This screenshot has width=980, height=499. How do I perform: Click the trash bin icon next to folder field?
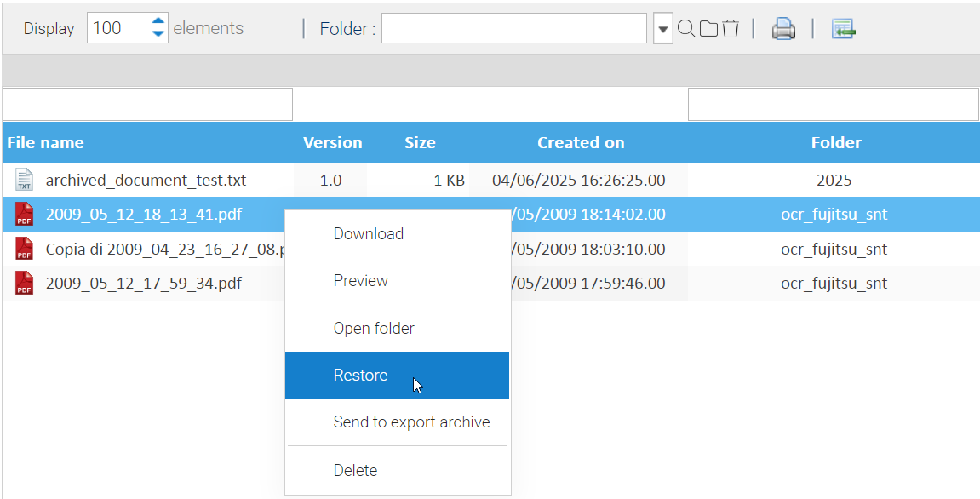(x=731, y=29)
